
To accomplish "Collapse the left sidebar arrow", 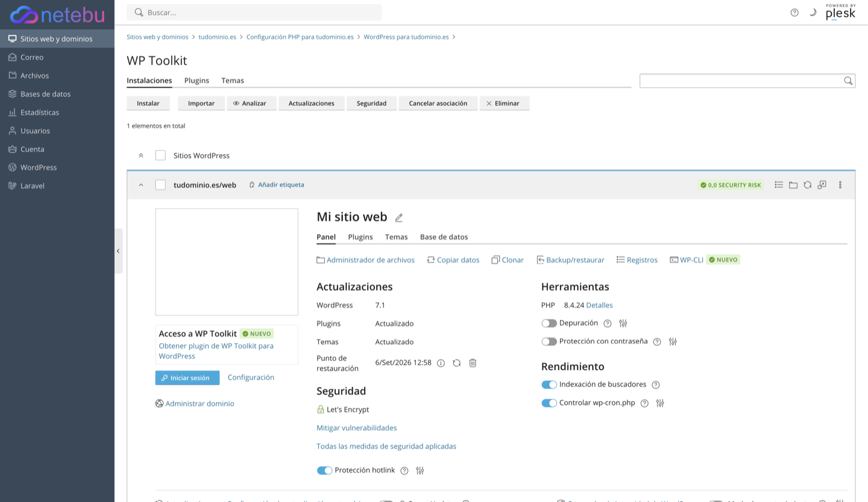I will [118, 251].
